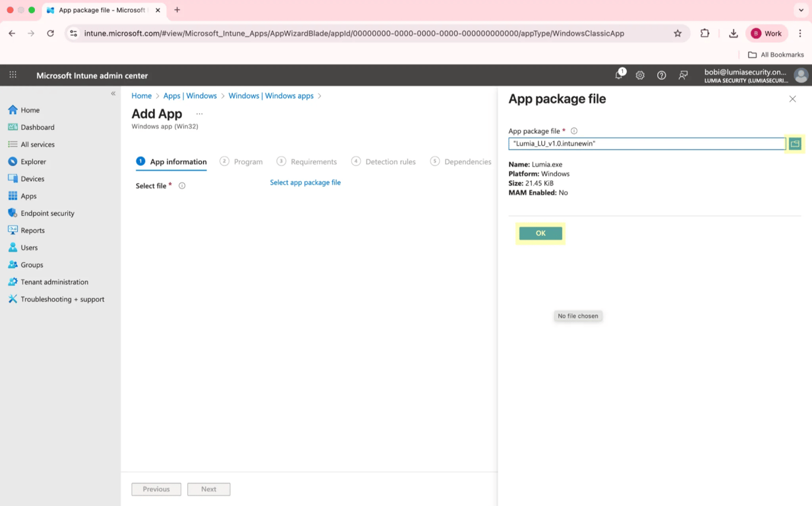Collapse the left sidebar with double chevron
The width and height of the screenshot is (812, 506).
pyautogui.click(x=113, y=94)
